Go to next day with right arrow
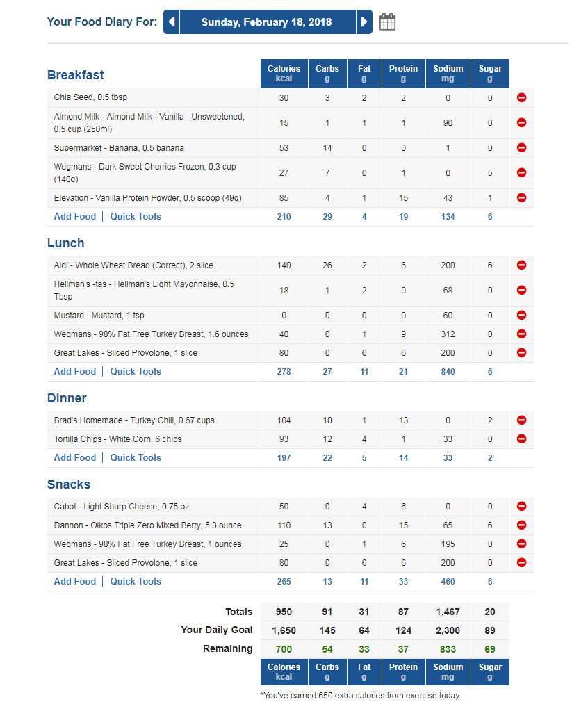This screenshot has height=711, width=588. pos(364,22)
